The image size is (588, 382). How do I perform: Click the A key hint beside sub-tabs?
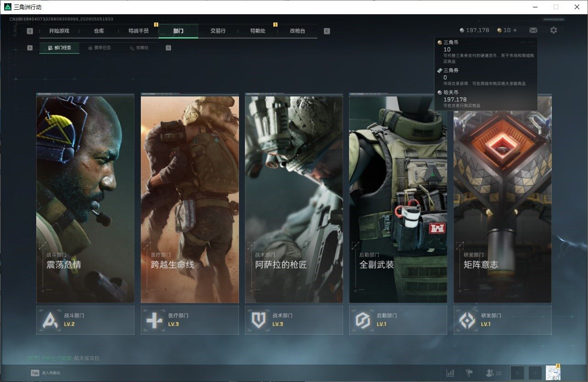click(x=30, y=47)
